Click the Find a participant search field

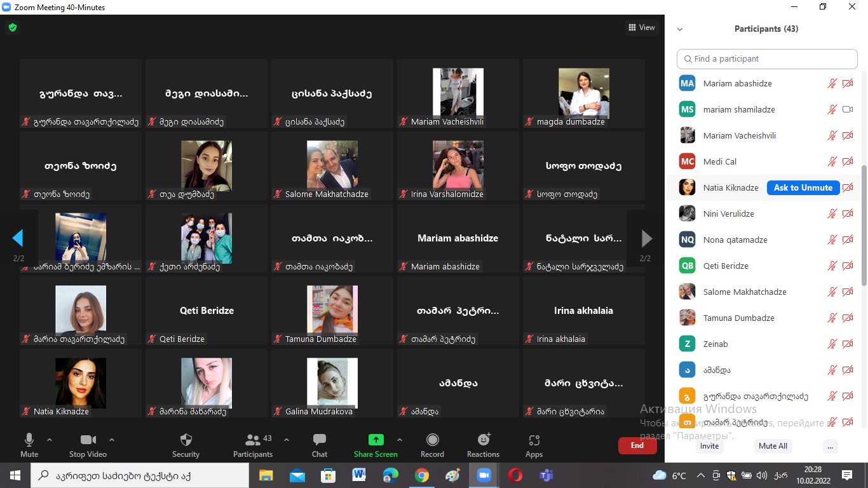tap(767, 58)
